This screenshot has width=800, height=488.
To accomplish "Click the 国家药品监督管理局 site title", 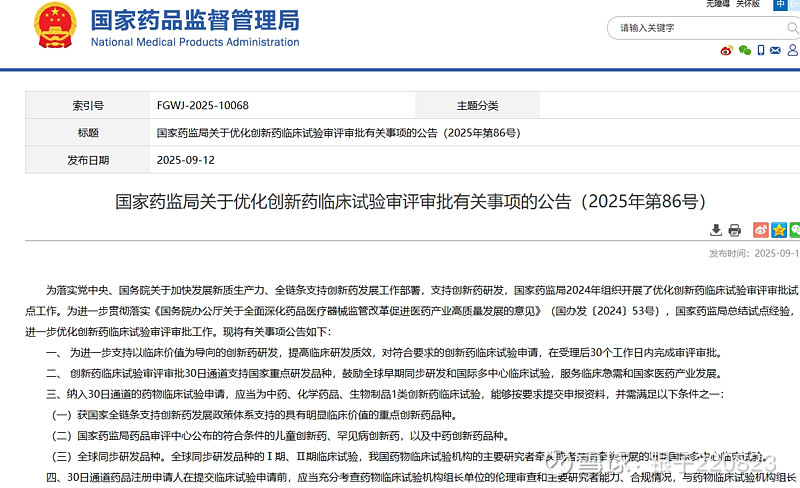I will (x=195, y=20).
